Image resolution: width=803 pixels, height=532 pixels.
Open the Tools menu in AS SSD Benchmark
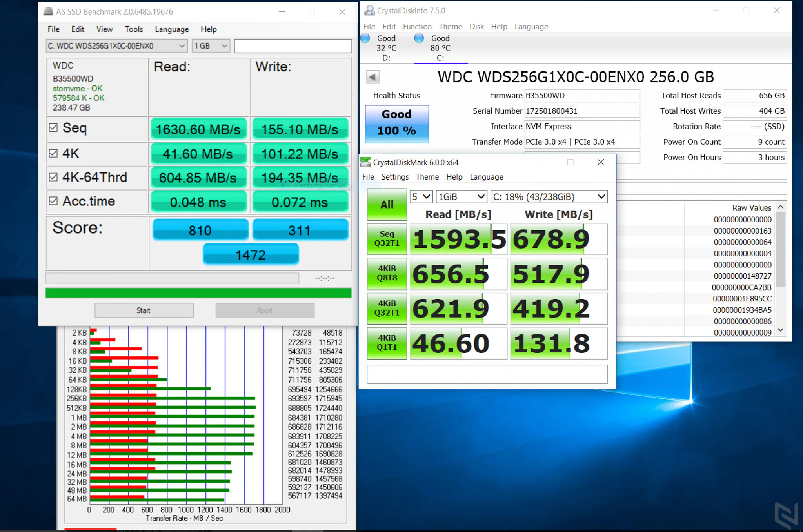point(134,29)
